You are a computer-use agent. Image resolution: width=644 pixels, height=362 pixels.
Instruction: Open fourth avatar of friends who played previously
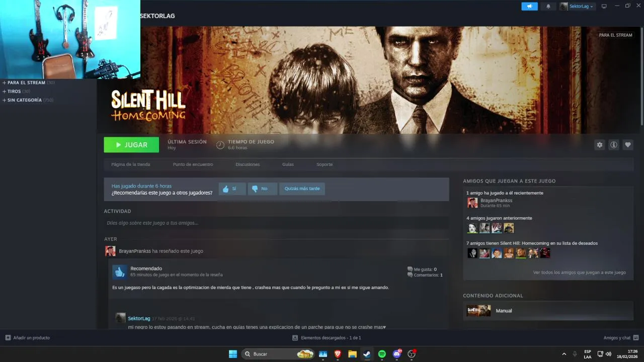(x=509, y=228)
